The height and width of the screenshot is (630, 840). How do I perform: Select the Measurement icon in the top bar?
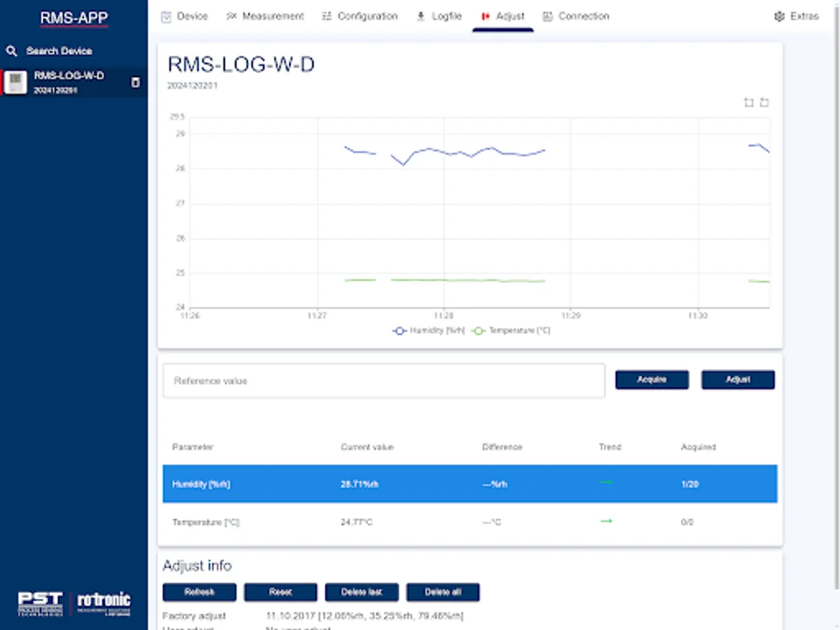[x=232, y=15]
